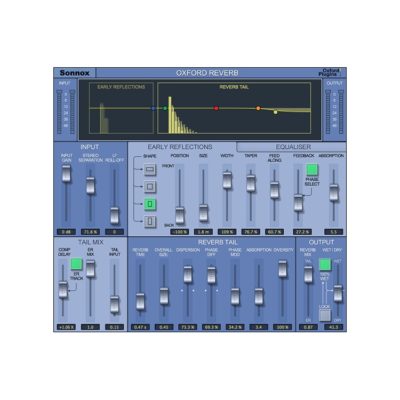Click the Sonnox logo
Viewport: 400px width, 400px height.
74,73
